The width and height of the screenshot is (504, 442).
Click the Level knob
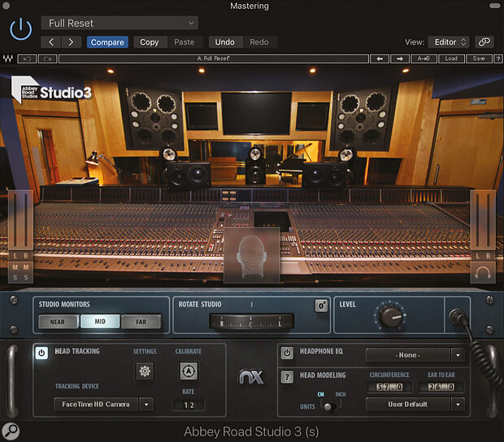click(x=390, y=316)
